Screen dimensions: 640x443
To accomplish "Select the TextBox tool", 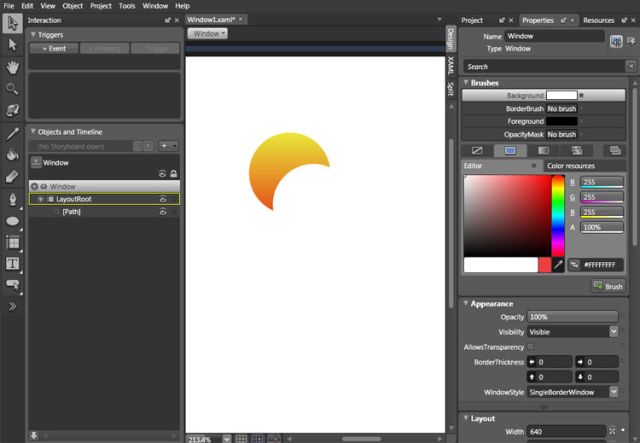I will tap(12, 264).
